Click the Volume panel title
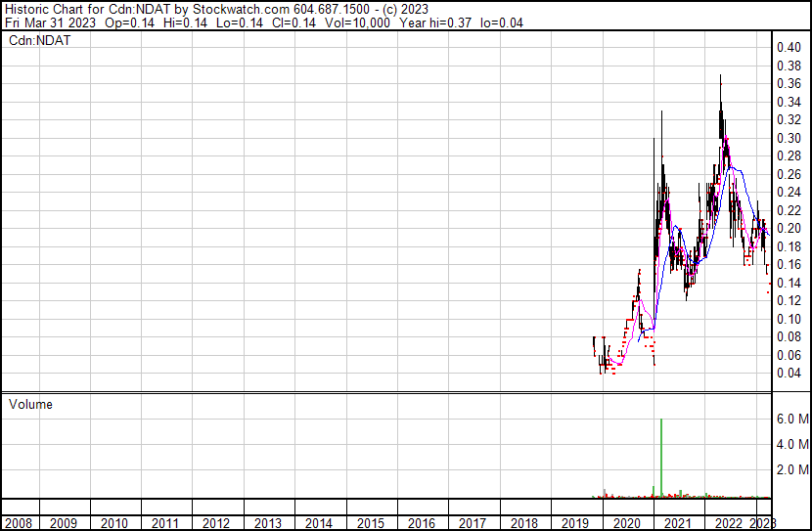The image size is (812, 531). click(30, 404)
